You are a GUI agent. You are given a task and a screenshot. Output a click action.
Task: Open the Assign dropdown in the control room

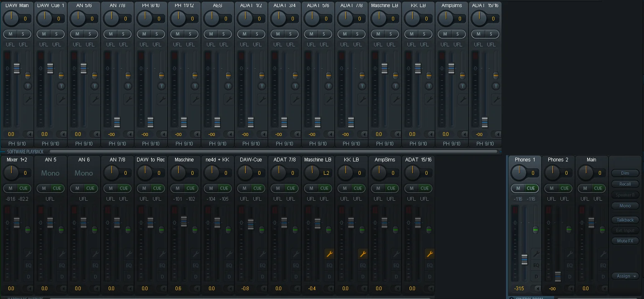(x=625, y=276)
